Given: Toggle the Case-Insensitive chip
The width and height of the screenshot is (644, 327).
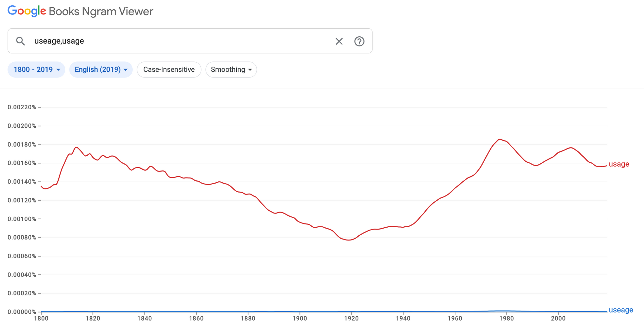Looking at the screenshot, I should coord(169,69).
